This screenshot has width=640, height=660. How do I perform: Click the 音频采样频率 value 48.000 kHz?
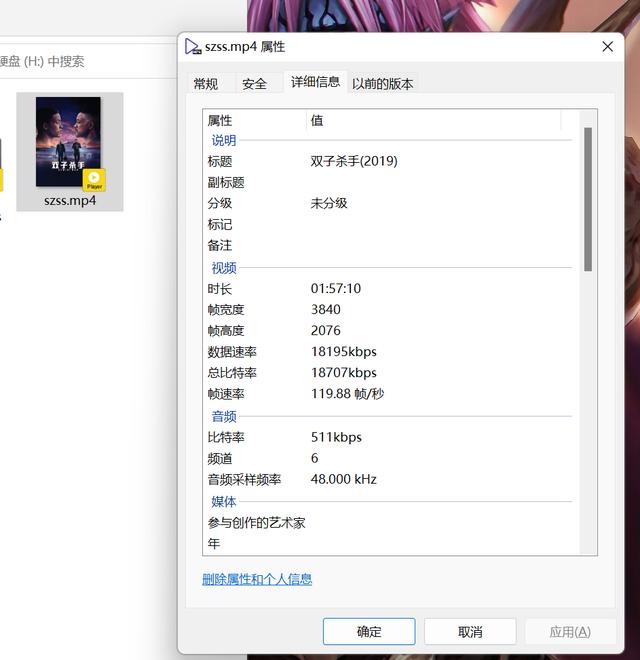click(x=344, y=479)
